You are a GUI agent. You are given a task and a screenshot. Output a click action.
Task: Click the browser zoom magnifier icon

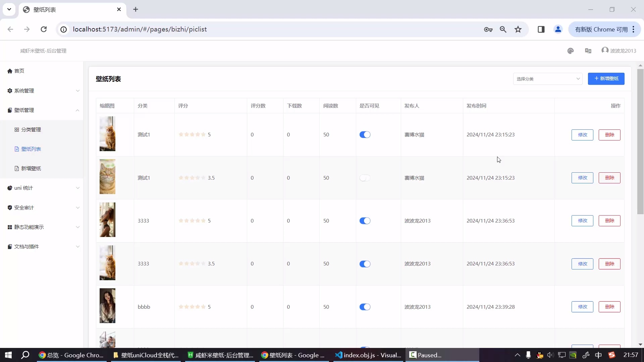coord(503,29)
